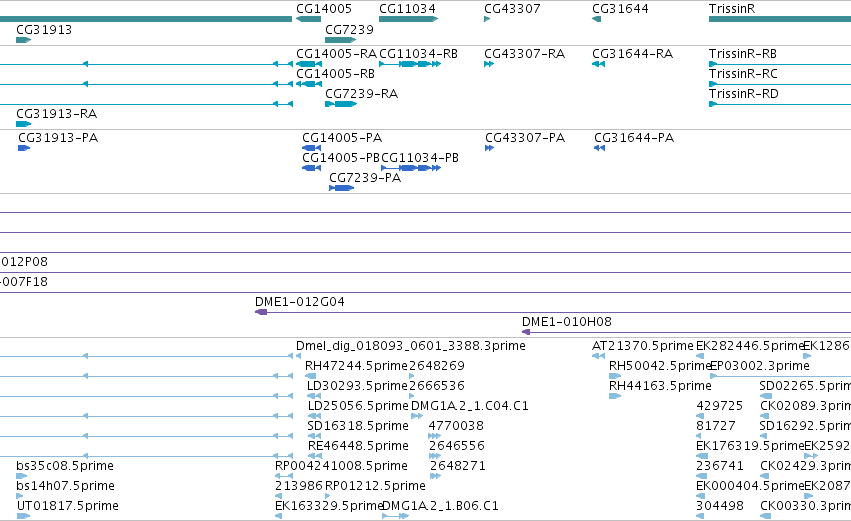Select EST label EP03002.3prime

(x=760, y=366)
